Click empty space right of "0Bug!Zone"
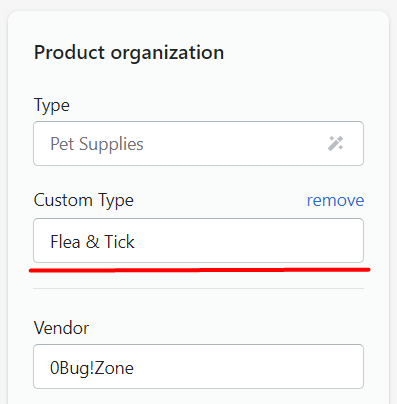Viewport: 397px width, 404px height. point(247,367)
